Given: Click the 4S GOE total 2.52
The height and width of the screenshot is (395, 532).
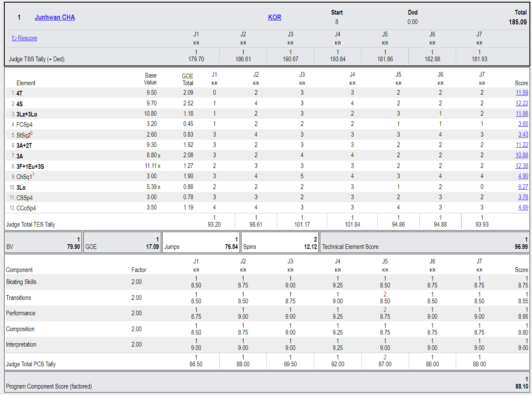Looking at the screenshot, I should coord(188,103).
